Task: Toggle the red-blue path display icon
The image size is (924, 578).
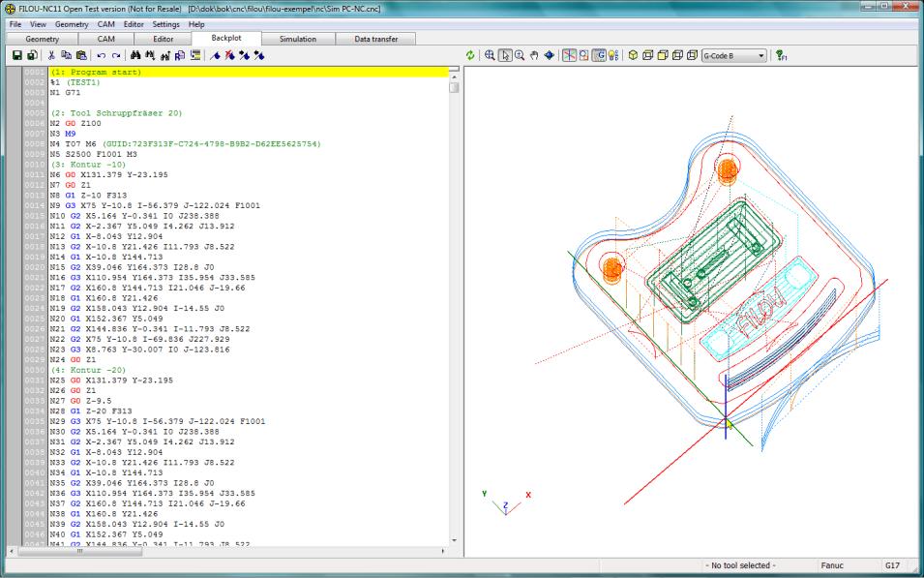Action: tap(584, 55)
